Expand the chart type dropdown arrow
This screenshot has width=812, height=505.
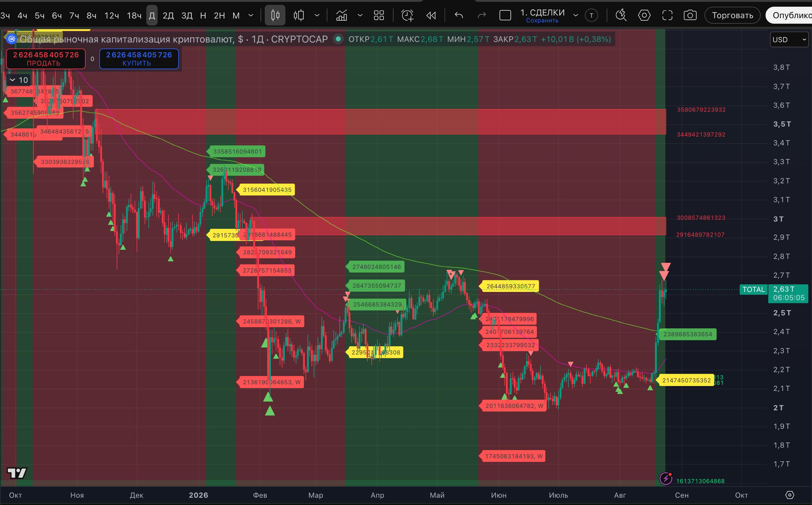click(x=317, y=15)
